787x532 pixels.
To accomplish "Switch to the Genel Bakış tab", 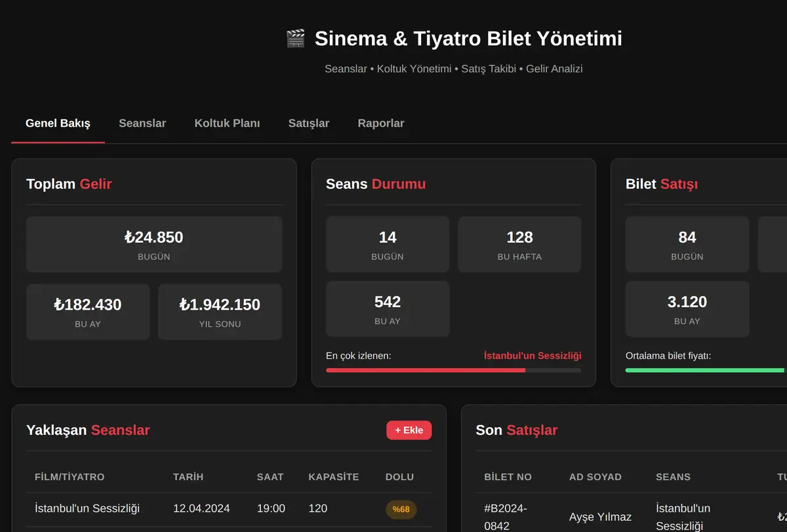I will tap(58, 123).
